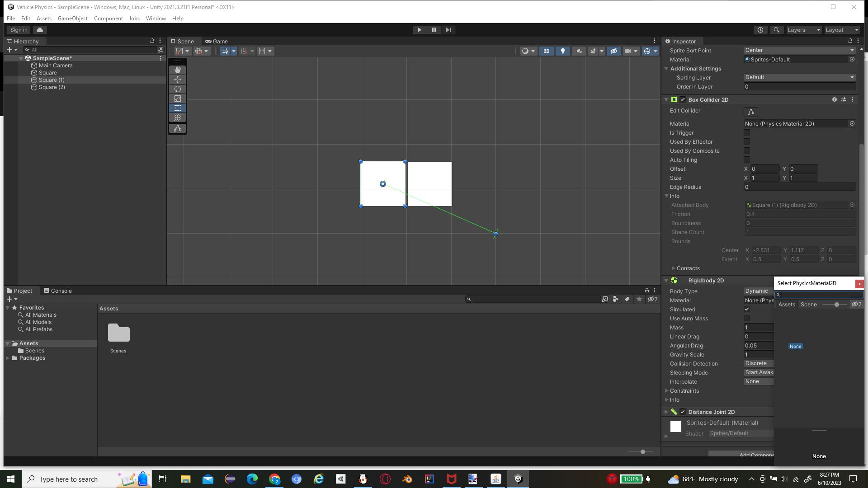Select the Move tool
Screen dimensions: 868x488
[x=177, y=80]
